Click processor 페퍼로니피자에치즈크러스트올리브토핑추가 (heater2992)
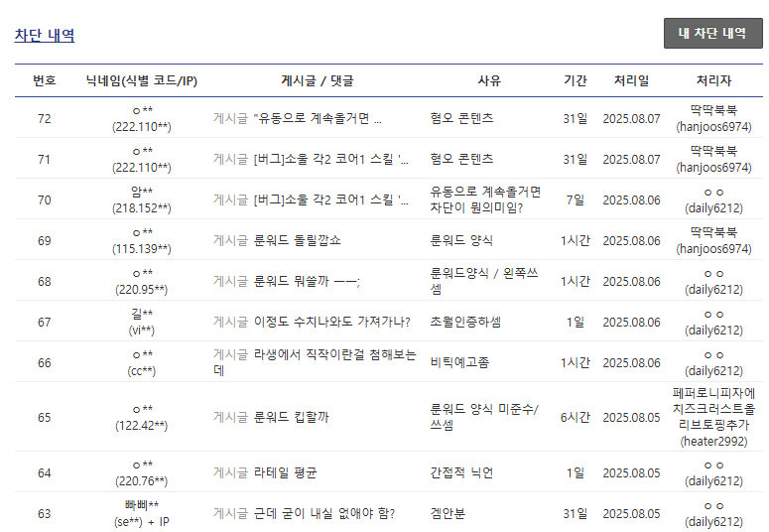 (714, 417)
